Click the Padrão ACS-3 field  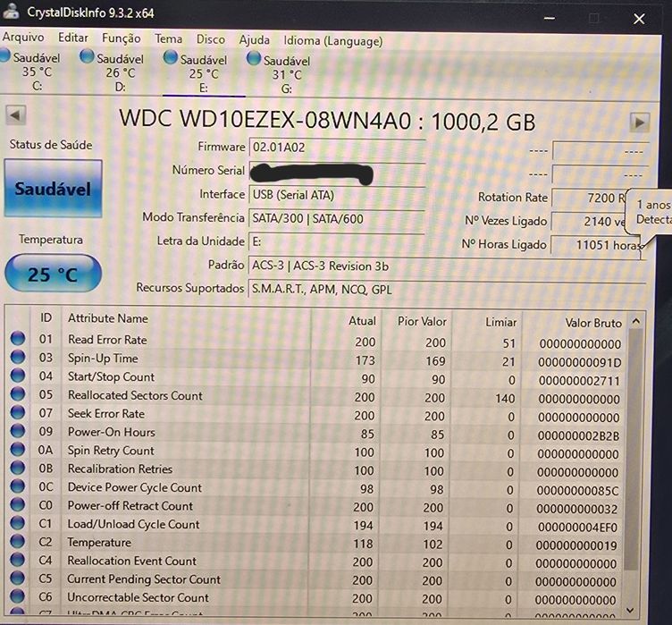point(447,266)
